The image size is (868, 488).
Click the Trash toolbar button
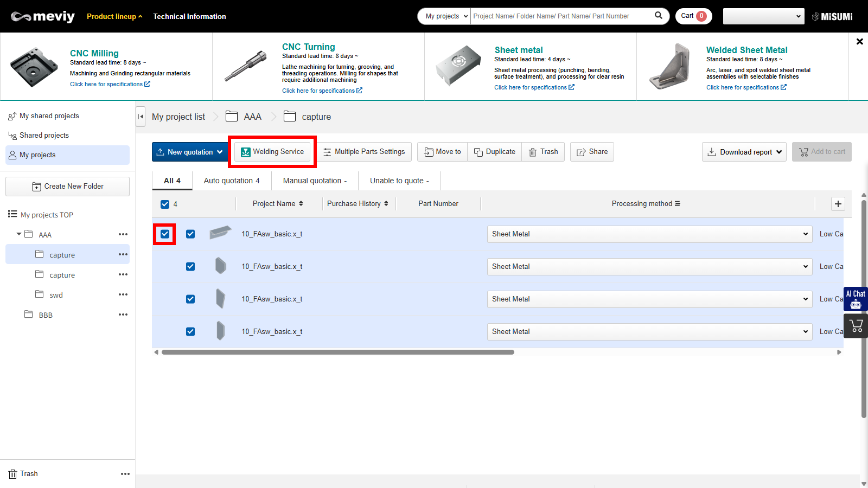544,152
